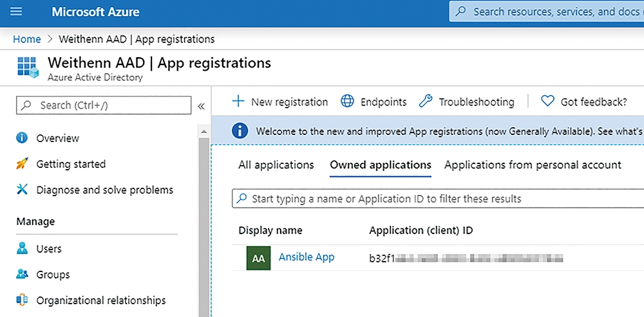Open Overview in sidebar

pyautogui.click(x=57, y=138)
